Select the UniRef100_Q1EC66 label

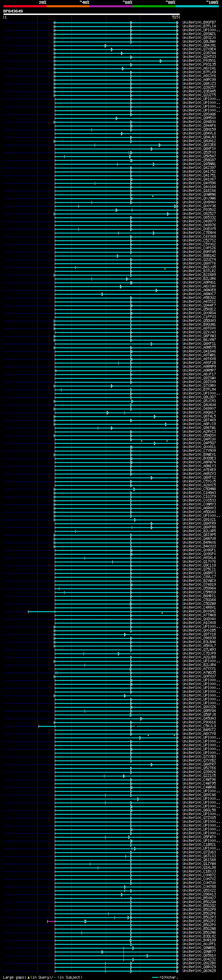pos(199,191)
